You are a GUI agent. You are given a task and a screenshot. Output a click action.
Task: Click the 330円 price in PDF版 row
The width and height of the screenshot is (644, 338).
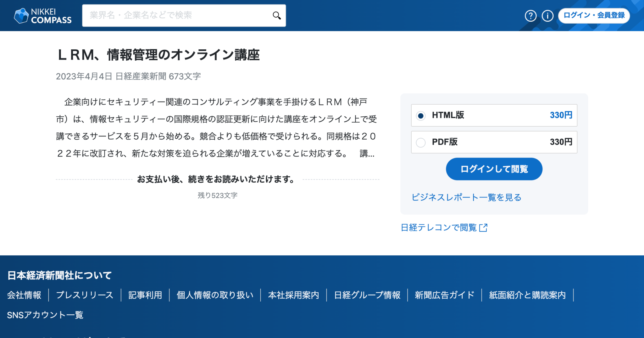561,142
